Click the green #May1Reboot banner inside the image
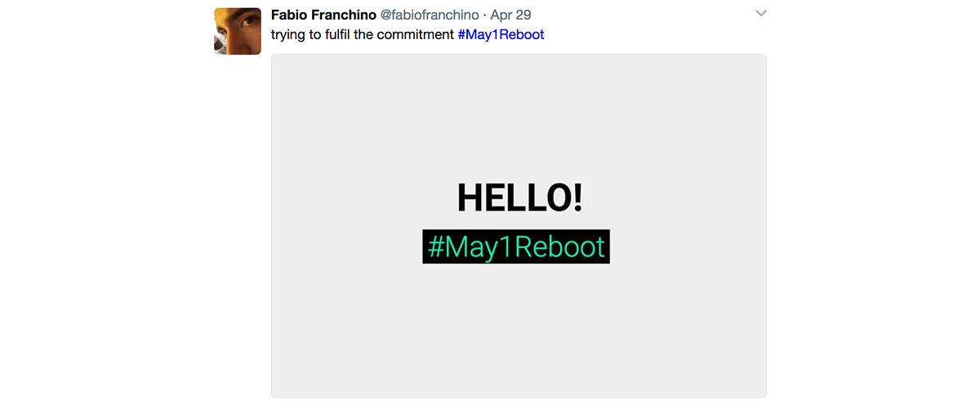 point(516,246)
